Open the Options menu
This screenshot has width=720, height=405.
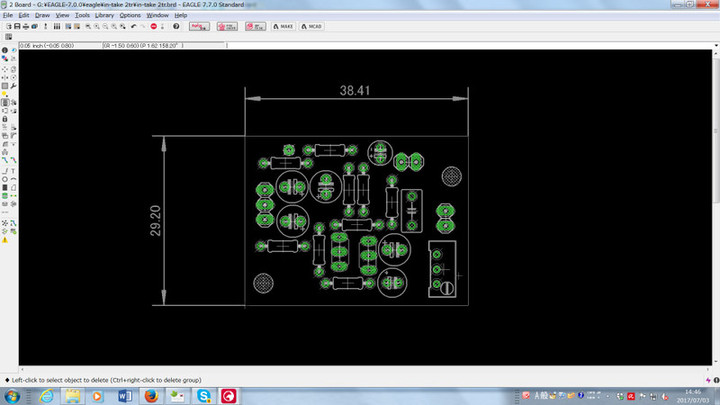pos(130,16)
